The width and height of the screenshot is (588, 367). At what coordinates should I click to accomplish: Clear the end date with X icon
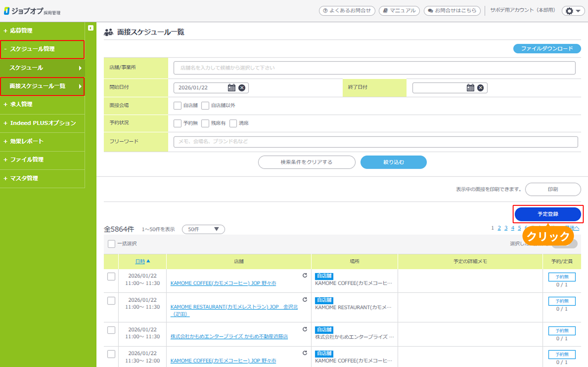tap(480, 88)
